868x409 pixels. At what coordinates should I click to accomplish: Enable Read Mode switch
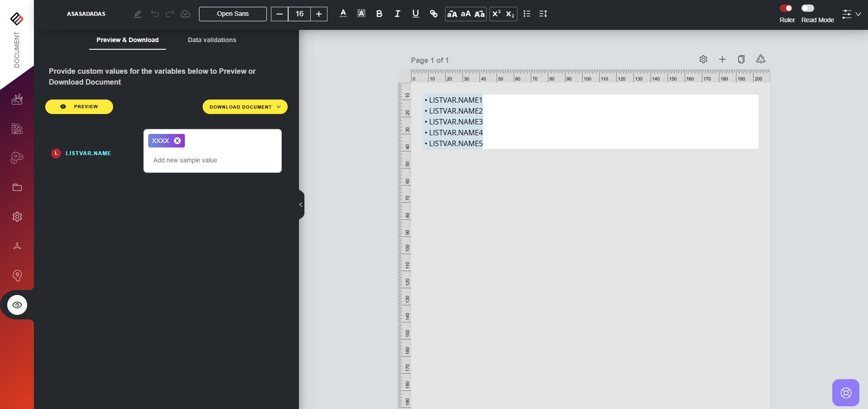(x=807, y=8)
